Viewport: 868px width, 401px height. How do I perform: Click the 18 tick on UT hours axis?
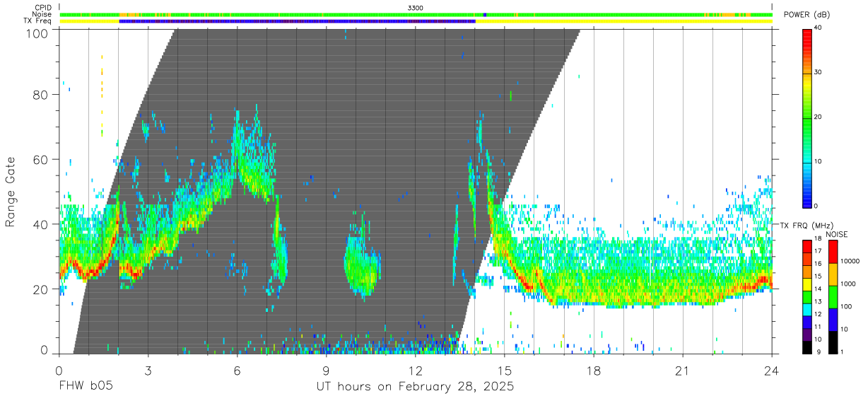pos(593,370)
